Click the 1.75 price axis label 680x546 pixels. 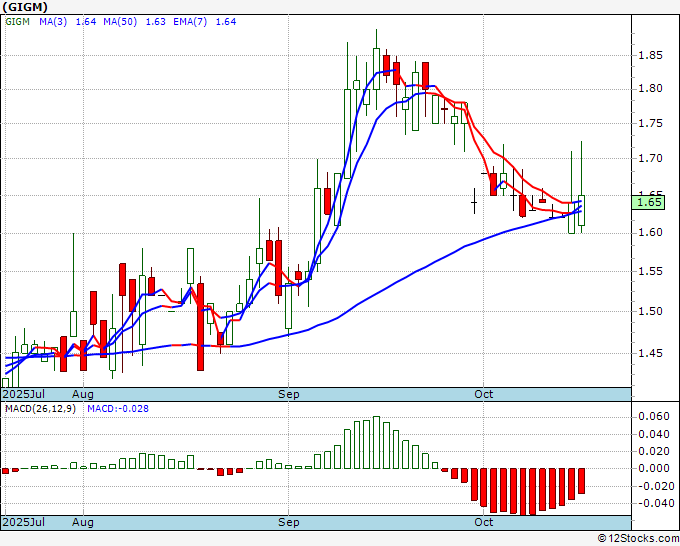(x=650, y=123)
